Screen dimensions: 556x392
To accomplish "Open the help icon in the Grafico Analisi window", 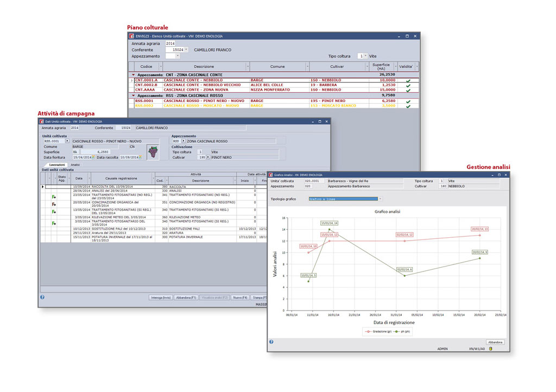I will coord(271,342).
